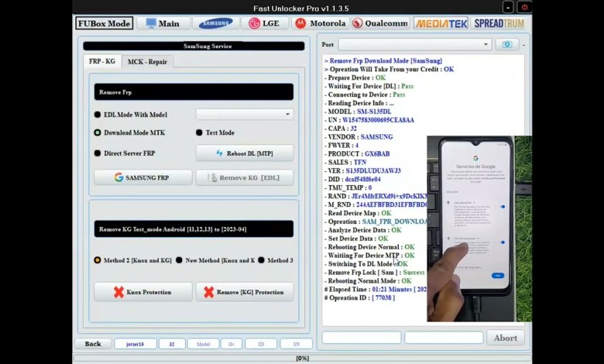Click the Remove Frp section header
Screen dimensions: 604x364
(194, 92)
